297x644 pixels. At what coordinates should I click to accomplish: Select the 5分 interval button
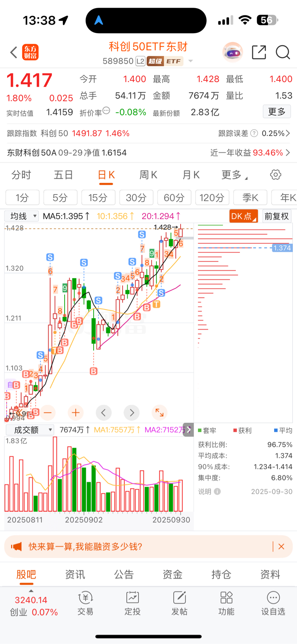click(60, 198)
